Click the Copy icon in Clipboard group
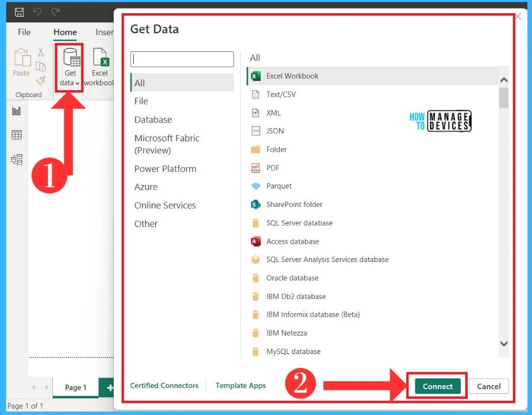Screen dimensions: 532x415 click(x=41, y=67)
